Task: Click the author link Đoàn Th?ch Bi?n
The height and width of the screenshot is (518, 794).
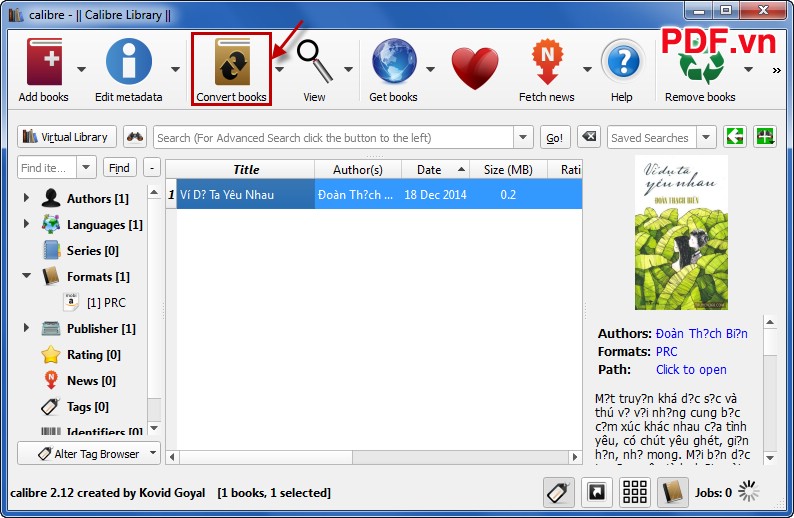Action: [701, 333]
